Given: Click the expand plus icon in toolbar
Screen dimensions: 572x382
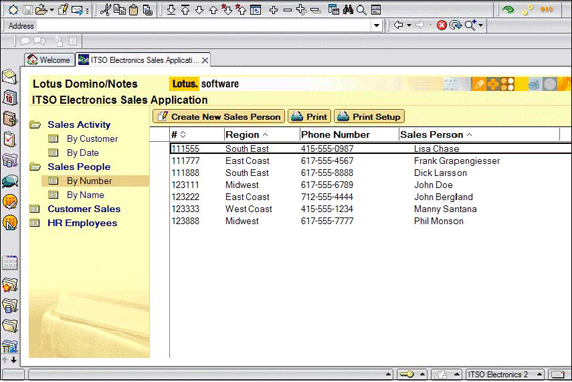Looking at the screenshot, I should tap(273, 10).
